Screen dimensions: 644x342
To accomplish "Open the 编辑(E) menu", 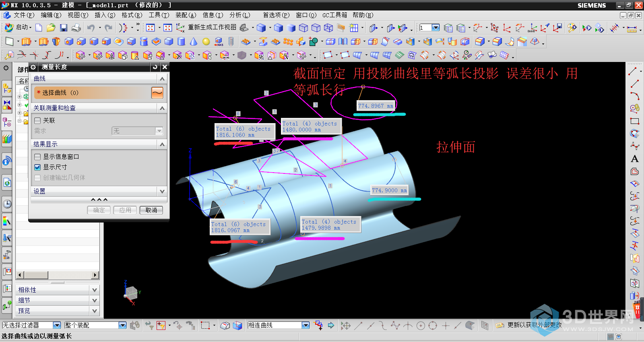I will [51, 15].
